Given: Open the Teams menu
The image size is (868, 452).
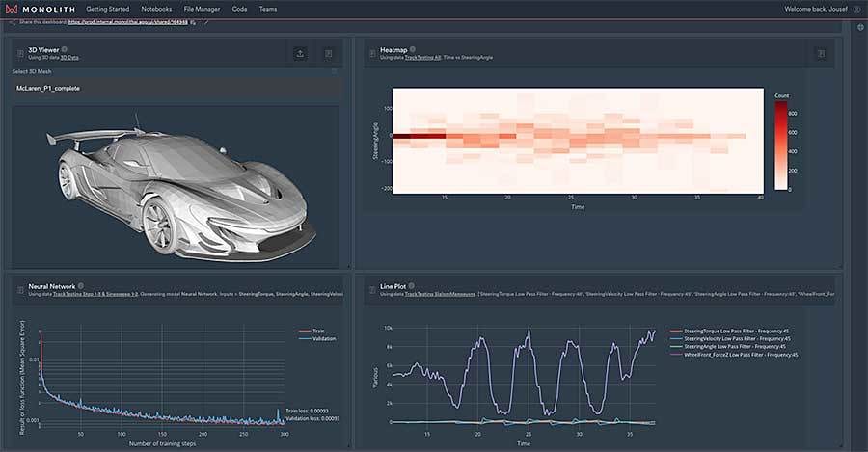Looking at the screenshot, I should tap(268, 9).
